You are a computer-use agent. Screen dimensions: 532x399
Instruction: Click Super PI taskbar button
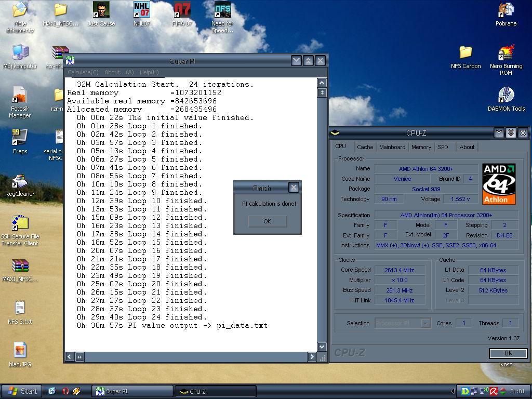click(x=132, y=391)
